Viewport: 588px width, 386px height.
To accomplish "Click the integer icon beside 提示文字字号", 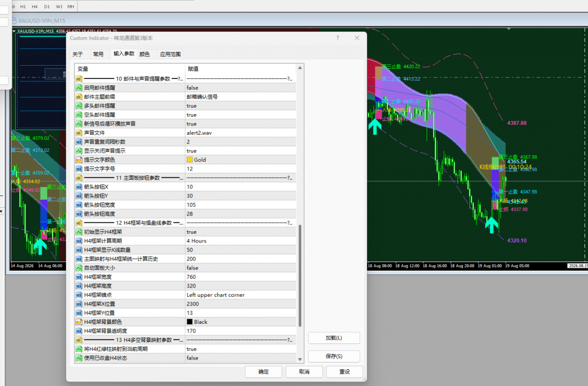I will point(79,169).
